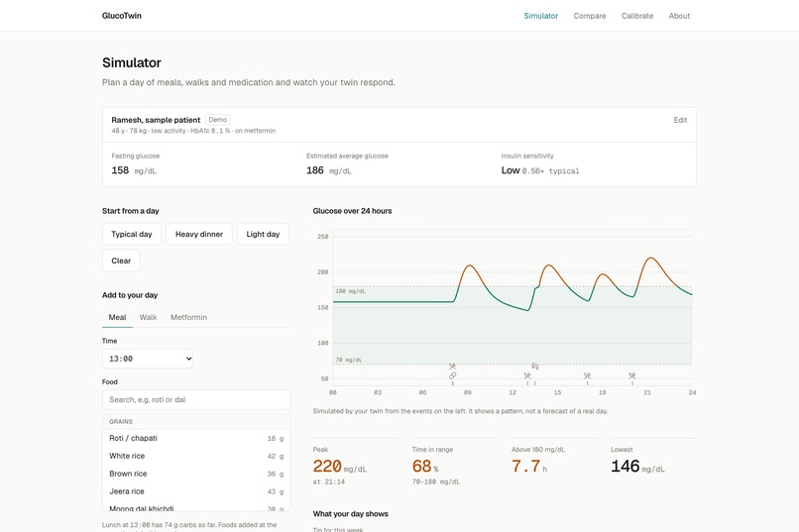Viewport: 799px width, 532px height.
Task: Select the Meal tab
Action: (117, 317)
